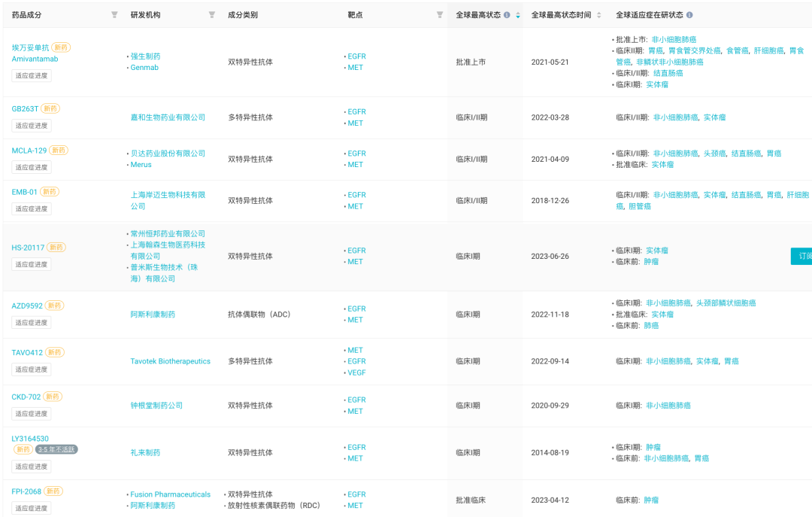Open the Genmab organization link
The width and height of the screenshot is (812, 517).
pyautogui.click(x=144, y=68)
